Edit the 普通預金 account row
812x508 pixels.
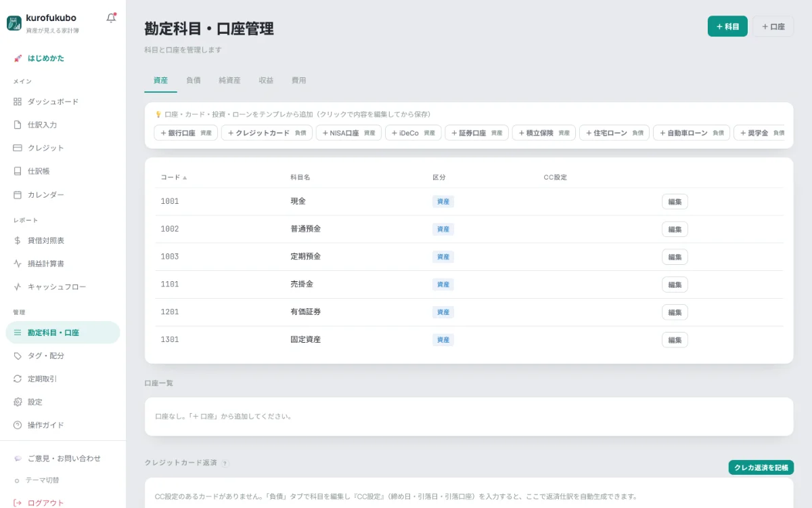click(x=675, y=229)
